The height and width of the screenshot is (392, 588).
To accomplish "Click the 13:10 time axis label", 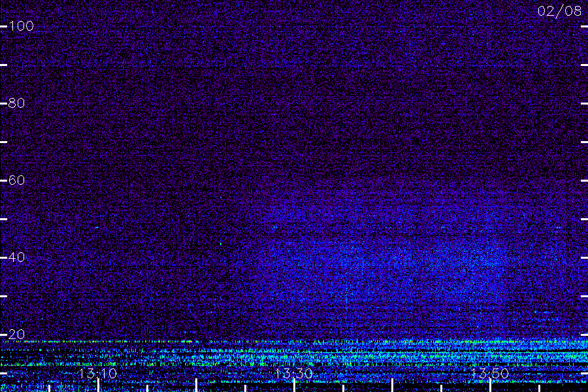I will pos(98,373).
